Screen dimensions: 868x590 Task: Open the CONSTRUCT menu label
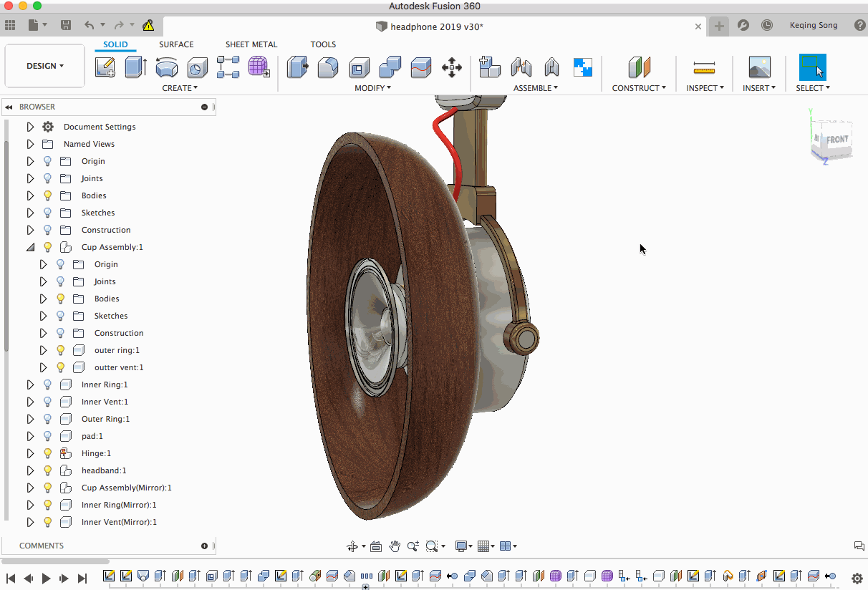(638, 88)
